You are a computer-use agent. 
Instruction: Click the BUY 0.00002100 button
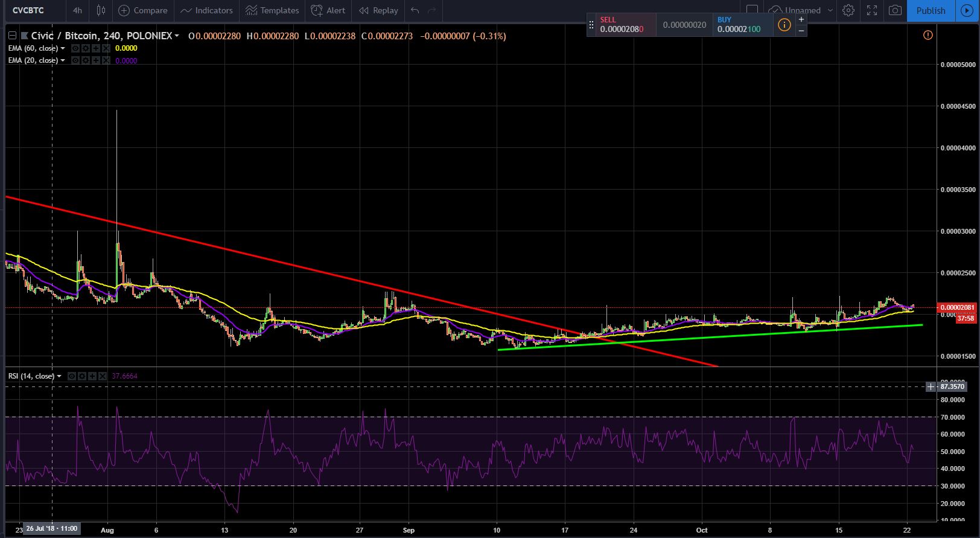(x=742, y=25)
